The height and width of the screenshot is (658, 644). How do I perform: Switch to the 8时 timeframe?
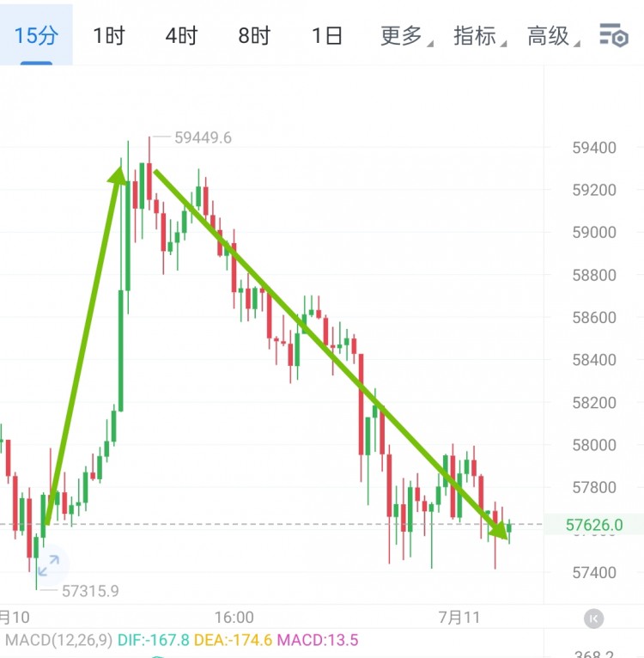[x=254, y=36]
